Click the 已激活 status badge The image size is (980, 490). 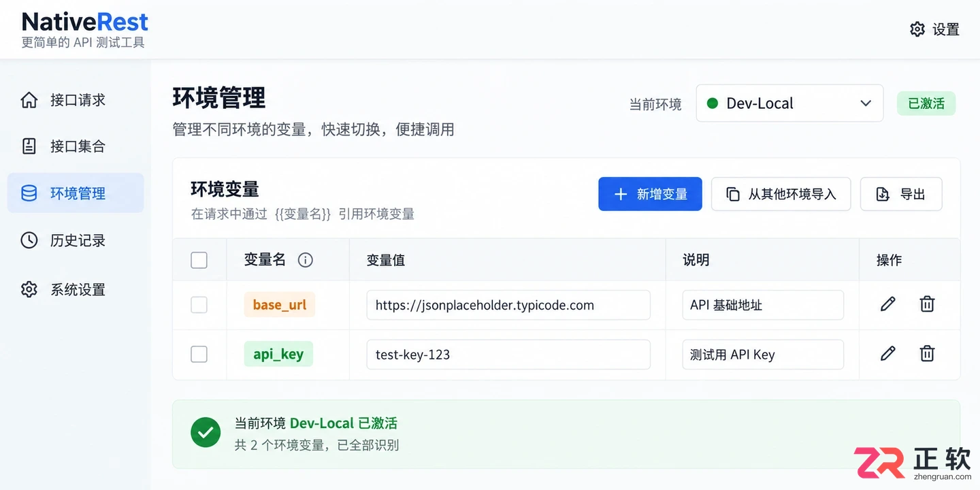[x=926, y=103]
